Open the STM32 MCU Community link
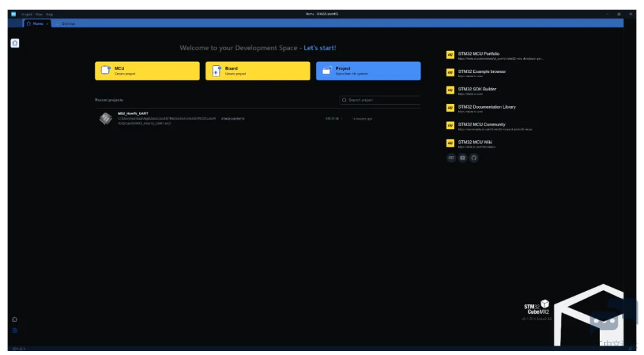This screenshot has height=355, width=644. (x=481, y=125)
